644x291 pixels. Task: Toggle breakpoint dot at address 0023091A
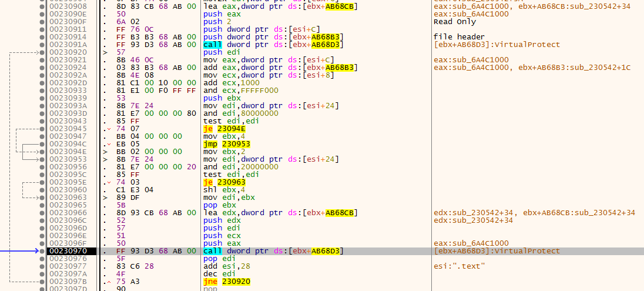point(42,44)
